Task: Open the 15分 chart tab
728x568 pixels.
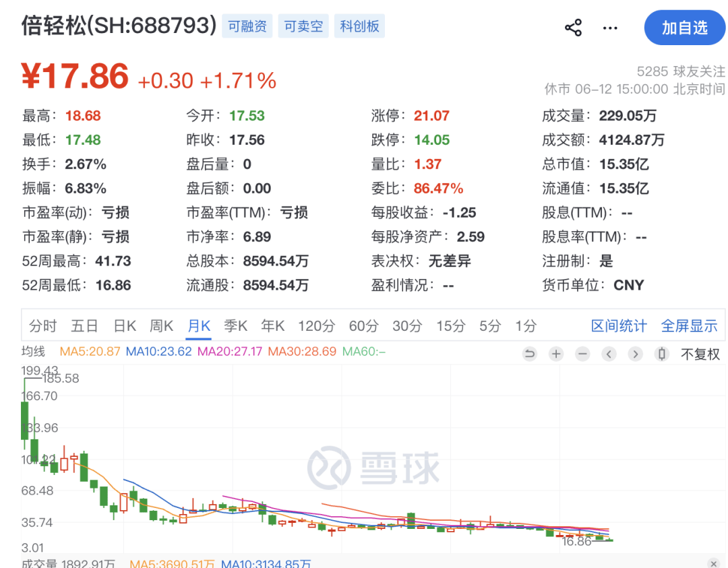Action: click(450, 325)
